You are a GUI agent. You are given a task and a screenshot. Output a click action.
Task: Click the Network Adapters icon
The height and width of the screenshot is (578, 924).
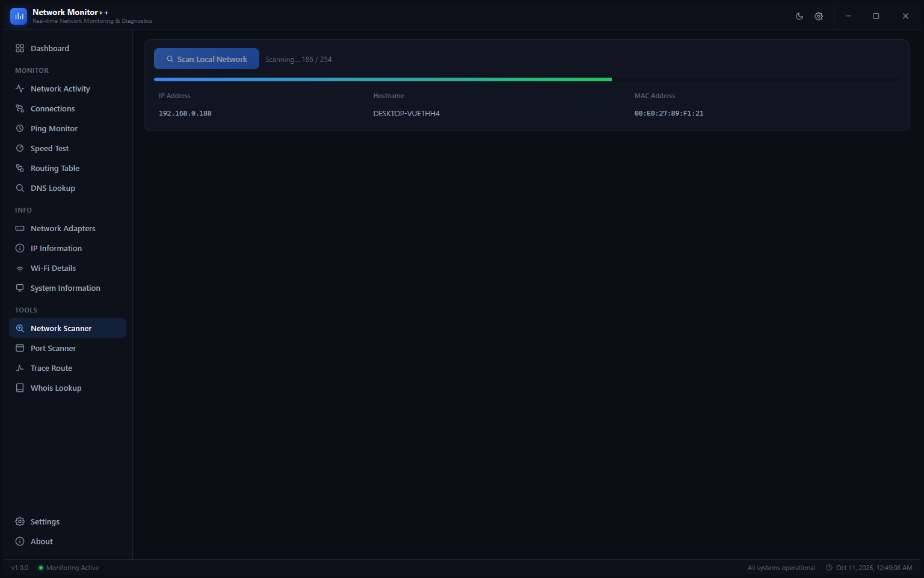pos(20,228)
